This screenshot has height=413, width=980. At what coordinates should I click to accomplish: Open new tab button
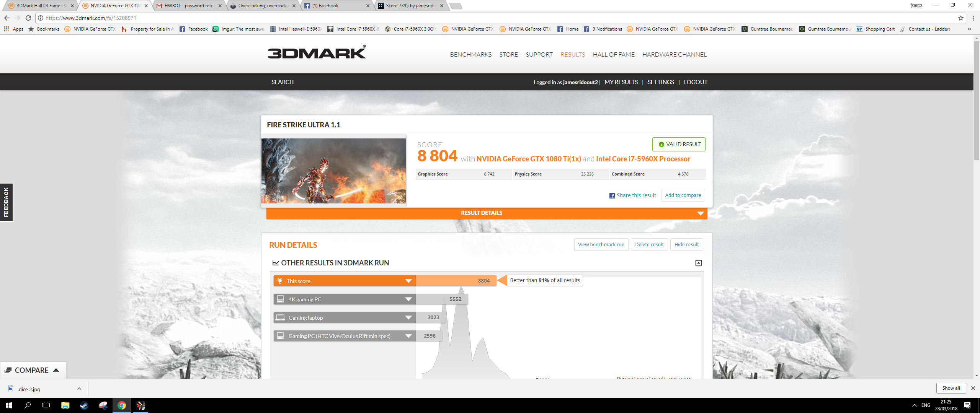tap(456, 6)
